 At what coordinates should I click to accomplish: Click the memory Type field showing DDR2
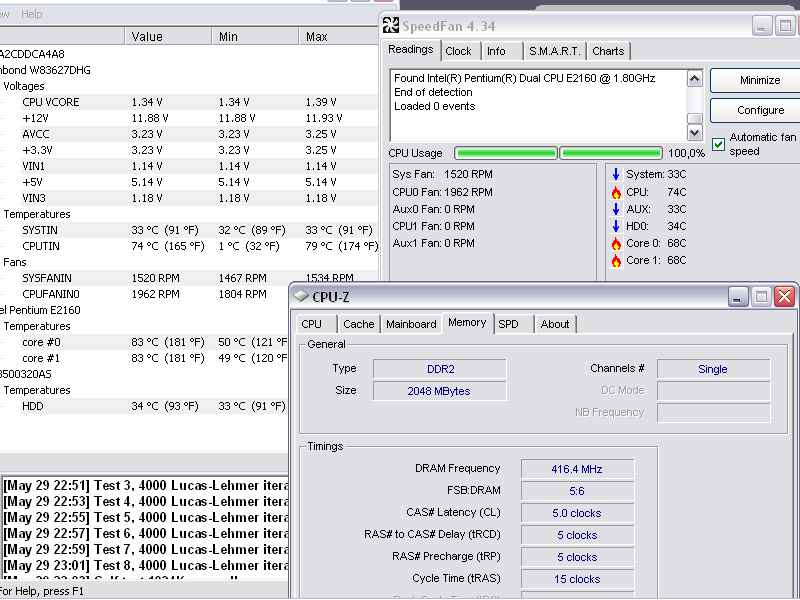[440, 369]
